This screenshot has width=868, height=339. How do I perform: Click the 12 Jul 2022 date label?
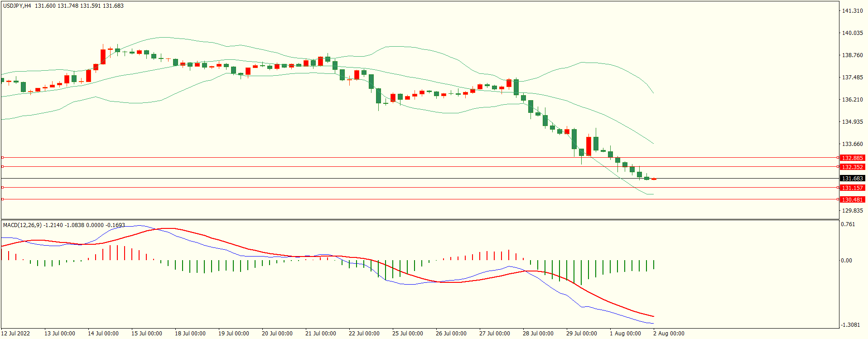15,334
